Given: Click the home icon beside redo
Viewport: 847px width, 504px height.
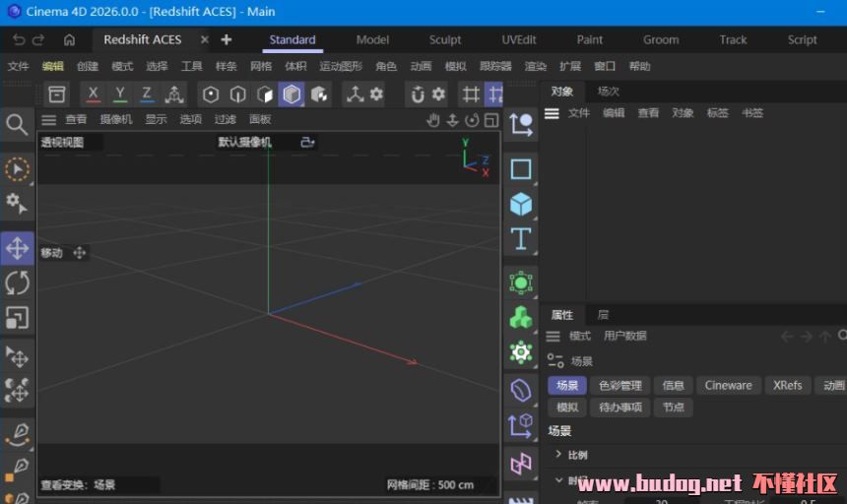Looking at the screenshot, I should (x=69, y=40).
